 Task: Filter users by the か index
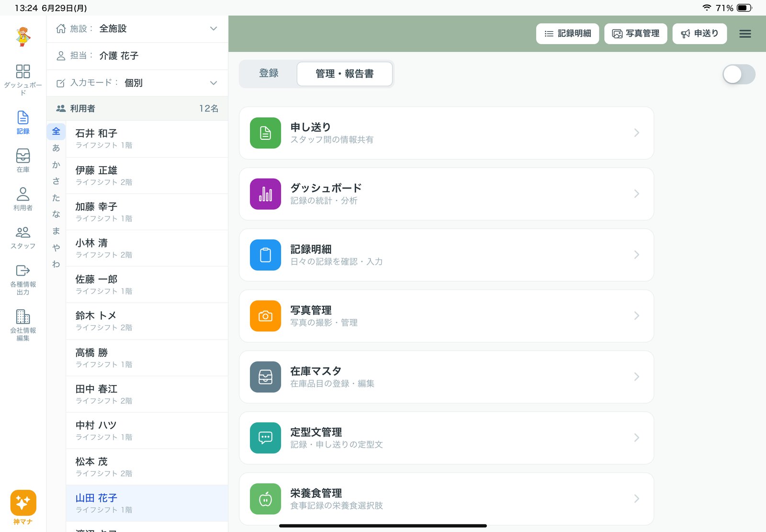56,165
